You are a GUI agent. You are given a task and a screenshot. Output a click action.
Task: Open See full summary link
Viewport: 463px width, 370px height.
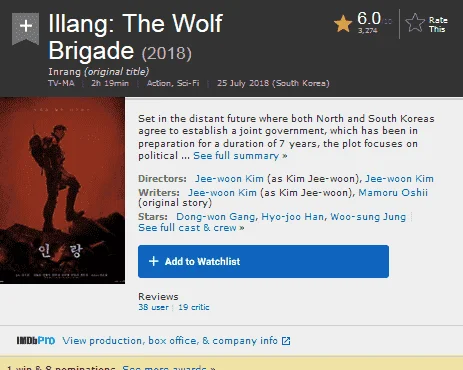[x=240, y=156]
